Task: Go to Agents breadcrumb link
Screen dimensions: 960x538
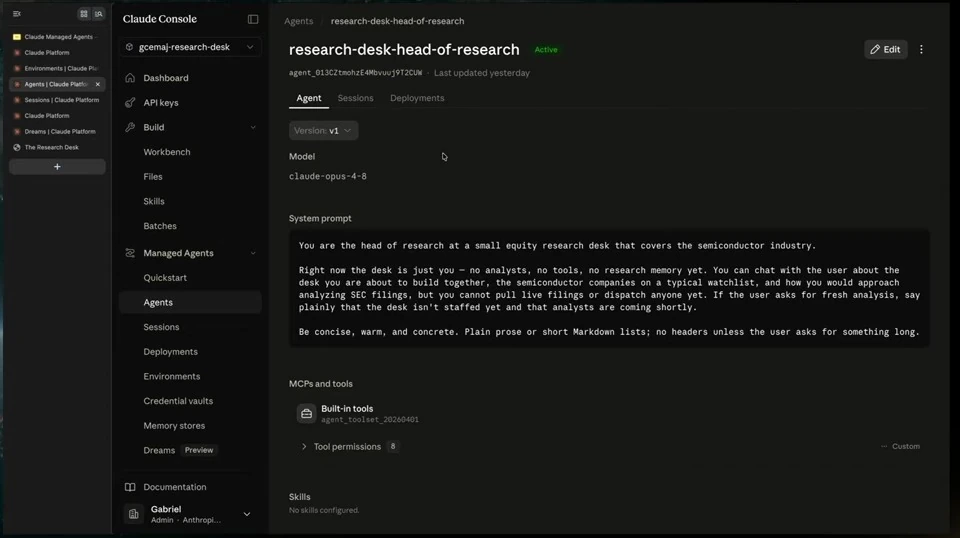Action: (x=299, y=21)
